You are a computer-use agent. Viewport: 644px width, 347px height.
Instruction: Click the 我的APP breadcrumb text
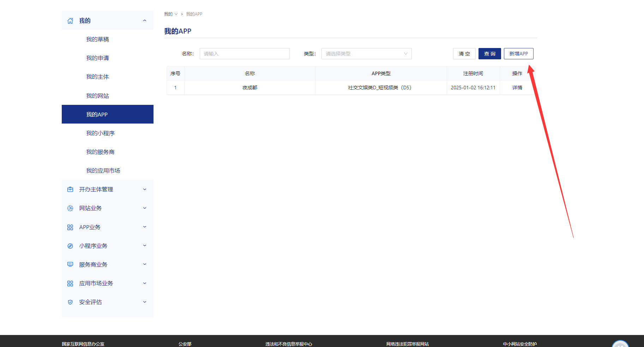pyautogui.click(x=194, y=14)
